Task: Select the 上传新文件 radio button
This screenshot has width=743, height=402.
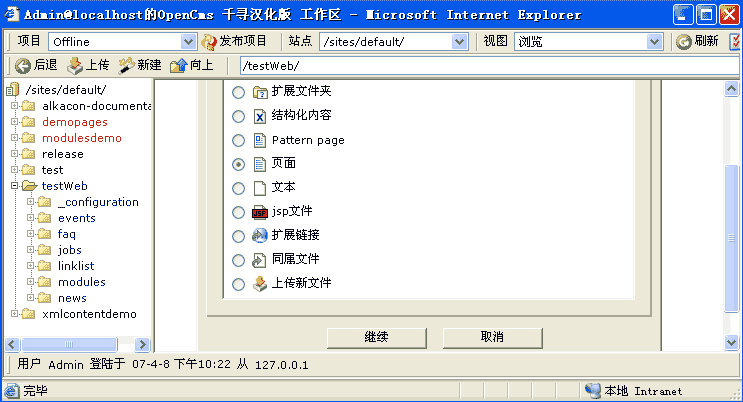Action: pyautogui.click(x=238, y=284)
